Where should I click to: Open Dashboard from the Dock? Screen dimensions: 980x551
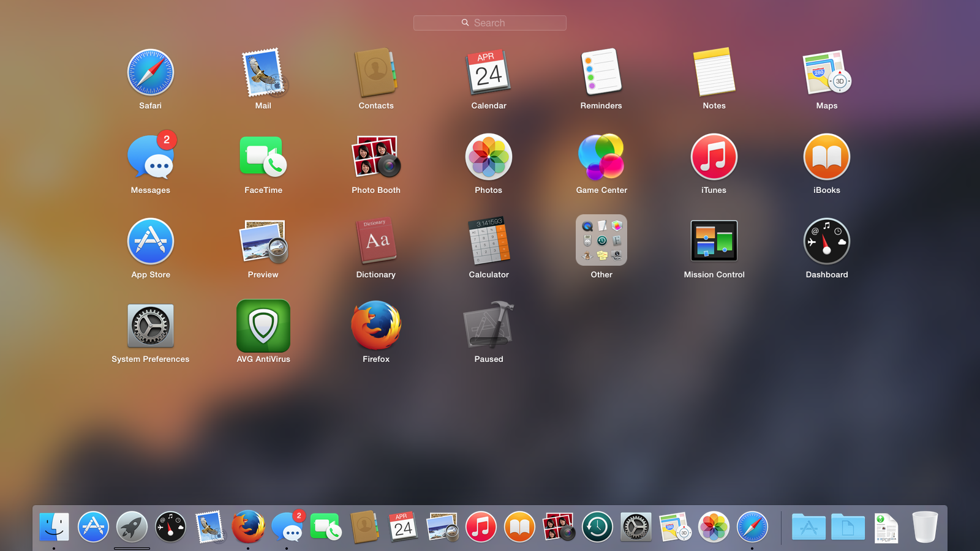pos(170,527)
